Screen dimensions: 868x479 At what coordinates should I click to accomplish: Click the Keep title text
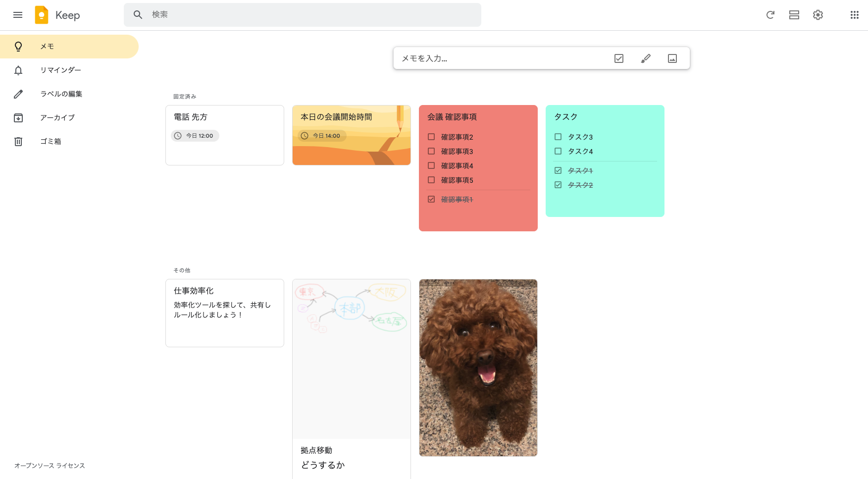tap(68, 15)
